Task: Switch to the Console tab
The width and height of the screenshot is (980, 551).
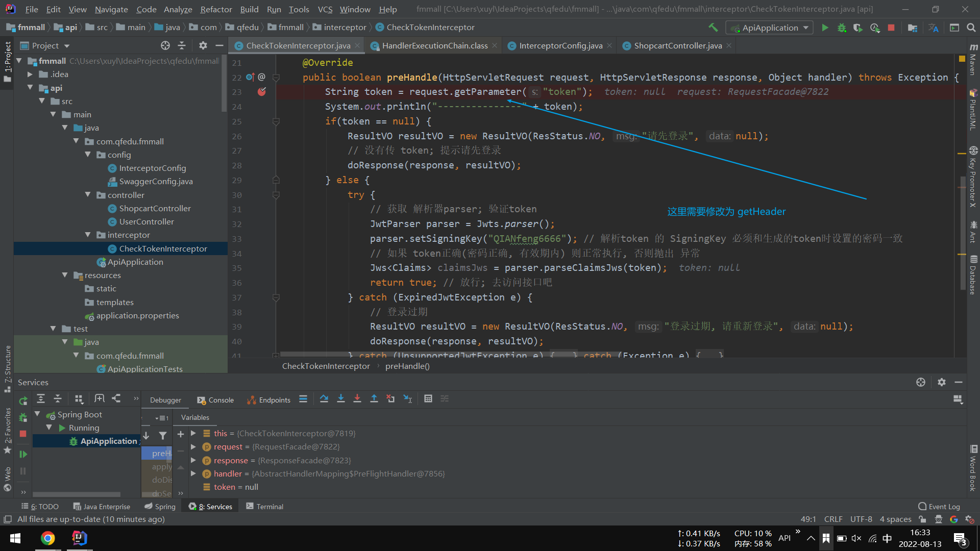Action: pyautogui.click(x=215, y=400)
